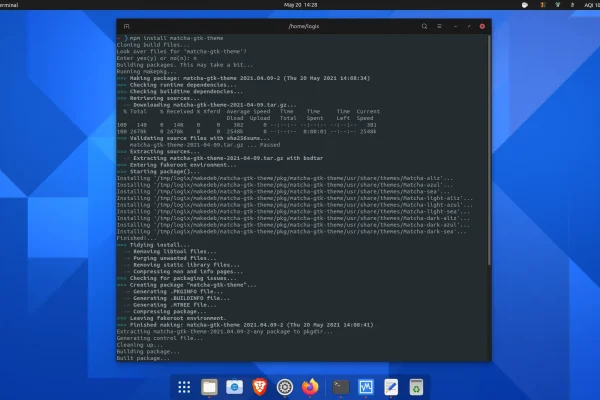Click the orange and green tray indicator
The height and width of the screenshot is (400, 600).
542,5
